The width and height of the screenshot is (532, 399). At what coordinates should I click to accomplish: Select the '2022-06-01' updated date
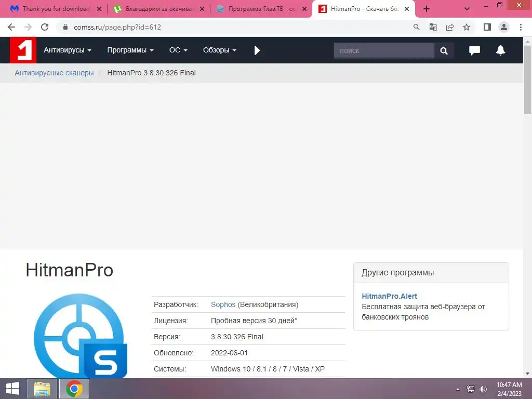tap(229, 353)
